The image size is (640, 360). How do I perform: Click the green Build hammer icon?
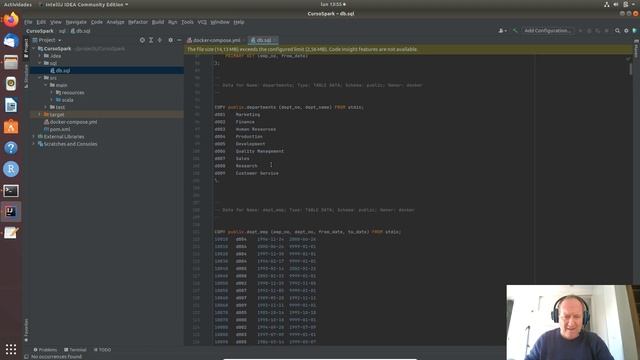(x=515, y=31)
